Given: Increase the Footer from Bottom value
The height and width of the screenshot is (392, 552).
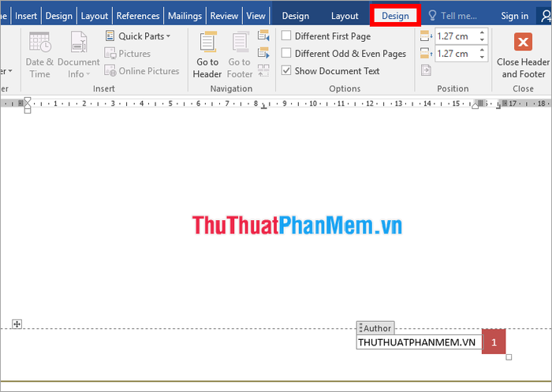Looking at the screenshot, I should pos(482,50).
